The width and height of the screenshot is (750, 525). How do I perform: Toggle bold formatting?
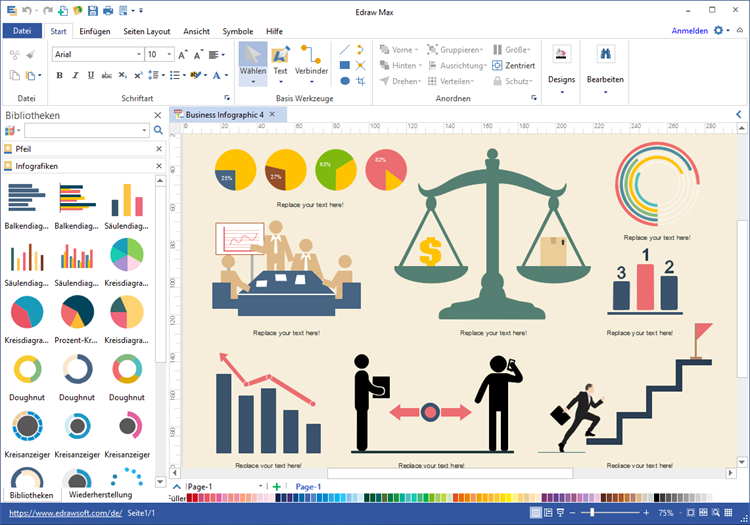[59, 75]
